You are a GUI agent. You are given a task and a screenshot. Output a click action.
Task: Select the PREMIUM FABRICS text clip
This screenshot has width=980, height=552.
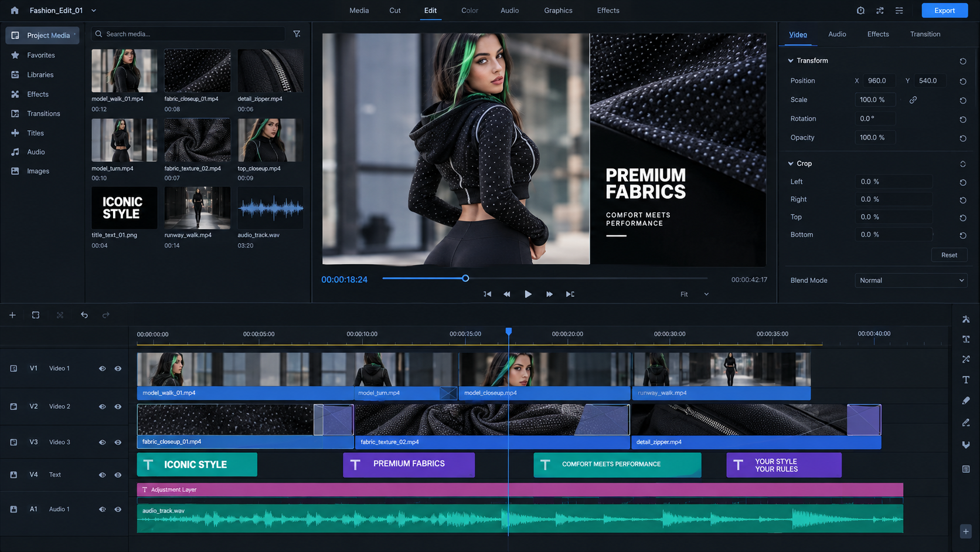pos(409,465)
